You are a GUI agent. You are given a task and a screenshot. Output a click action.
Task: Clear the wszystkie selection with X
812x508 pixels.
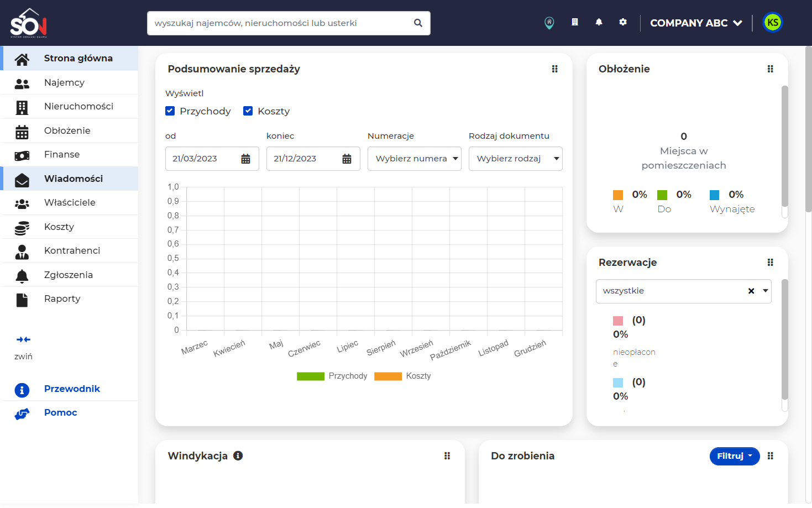[x=751, y=291]
